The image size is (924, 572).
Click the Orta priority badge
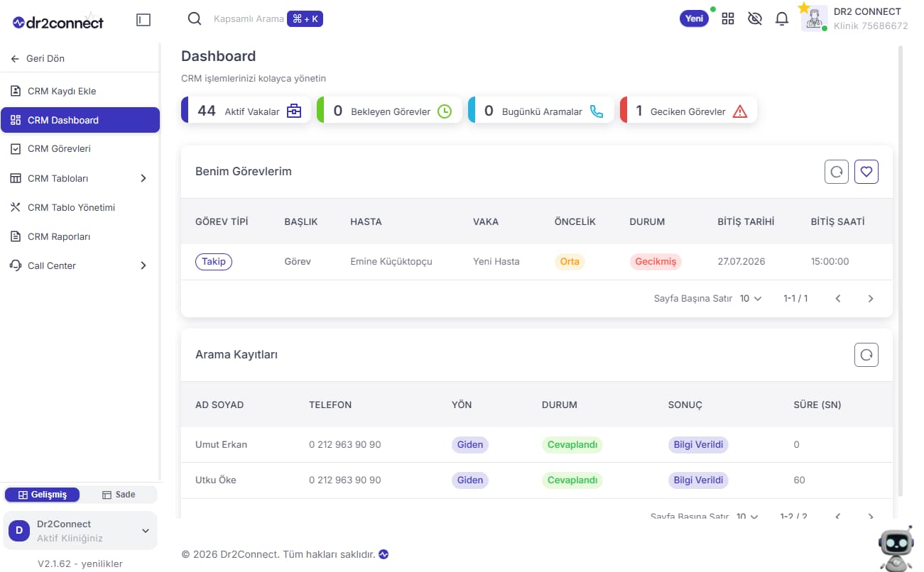click(x=570, y=262)
